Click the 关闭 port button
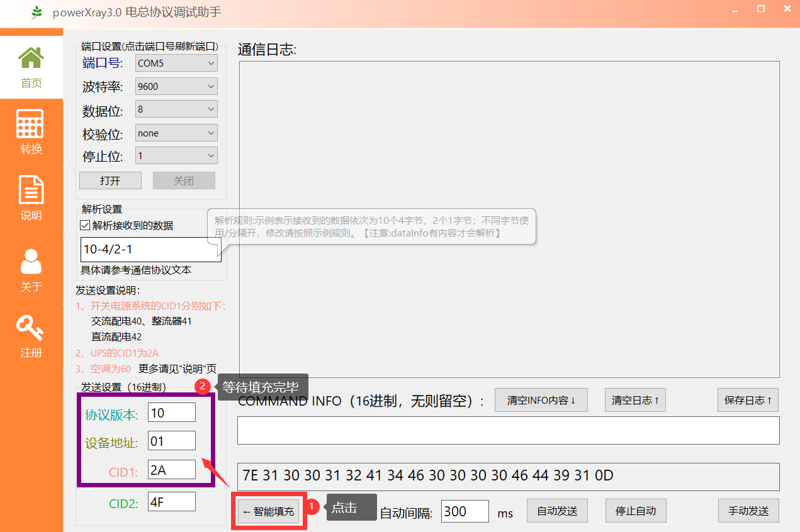The image size is (800, 532). pyautogui.click(x=184, y=180)
